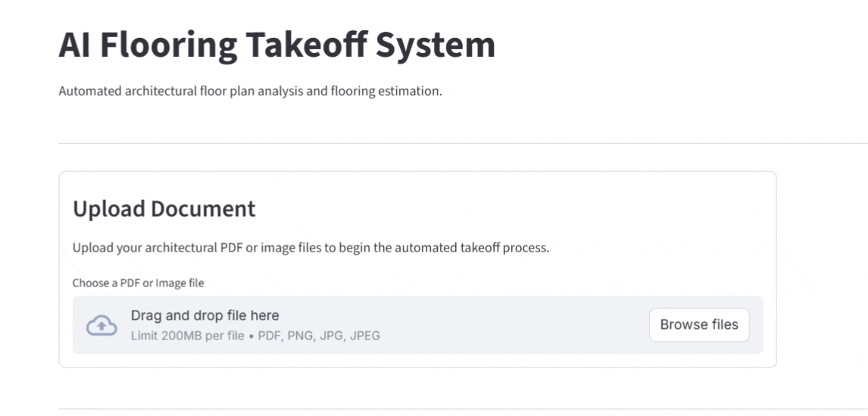Click the 'PDF' format text in the size limit line
This screenshot has height=416, width=868.
click(270, 335)
